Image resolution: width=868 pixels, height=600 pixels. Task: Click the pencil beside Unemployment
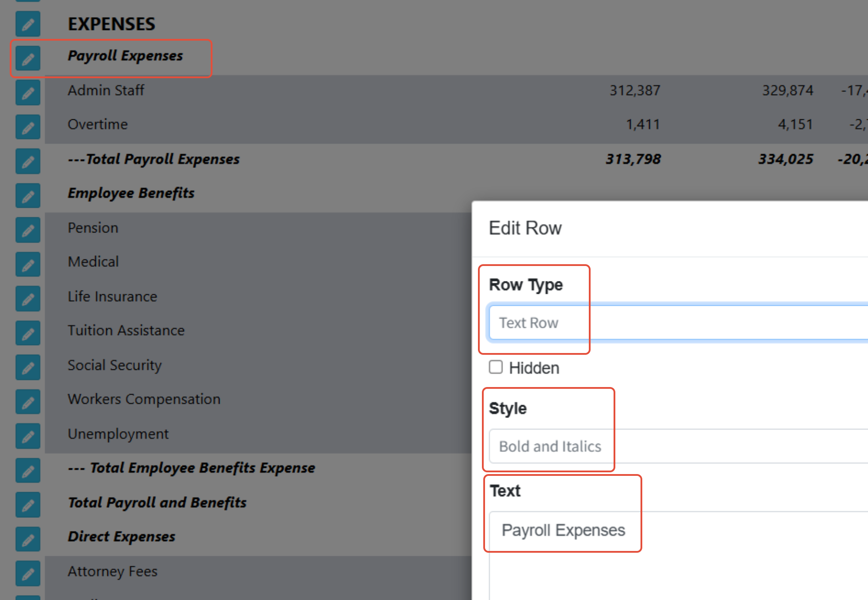[28, 436]
